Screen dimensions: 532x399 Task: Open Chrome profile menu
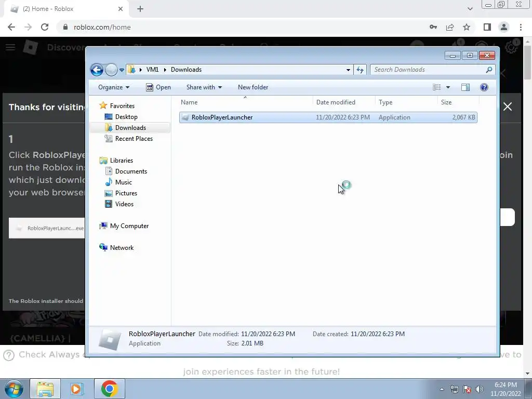tap(504, 27)
